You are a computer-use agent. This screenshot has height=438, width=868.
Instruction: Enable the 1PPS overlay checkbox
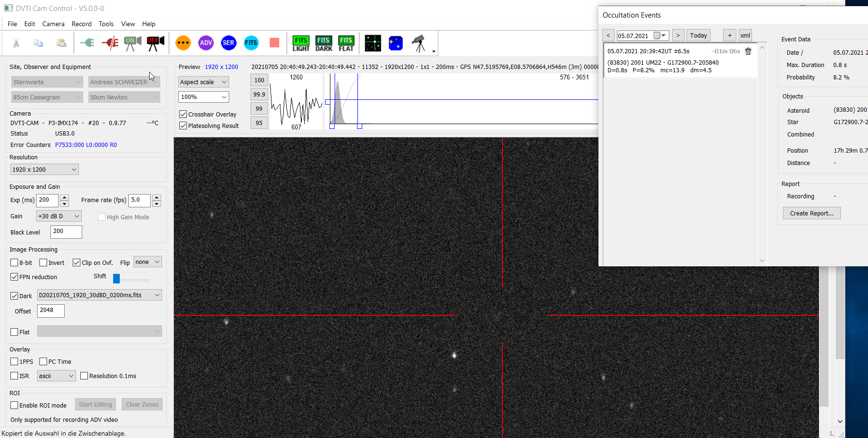point(14,361)
